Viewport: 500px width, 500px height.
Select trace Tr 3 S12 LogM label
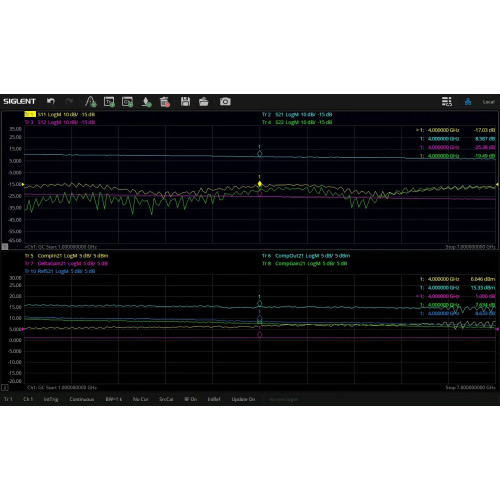pyautogui.click(x=60, y=122)
